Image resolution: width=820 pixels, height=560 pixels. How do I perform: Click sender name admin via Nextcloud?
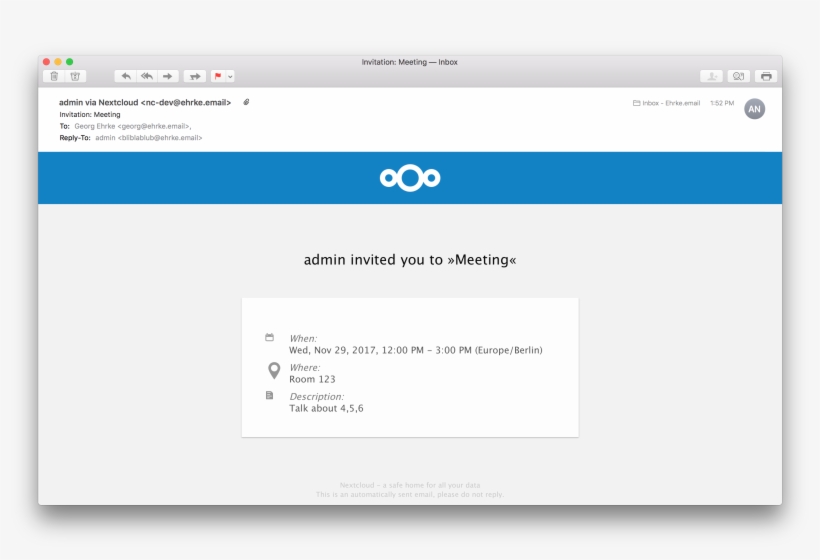(x=145, y=102)
